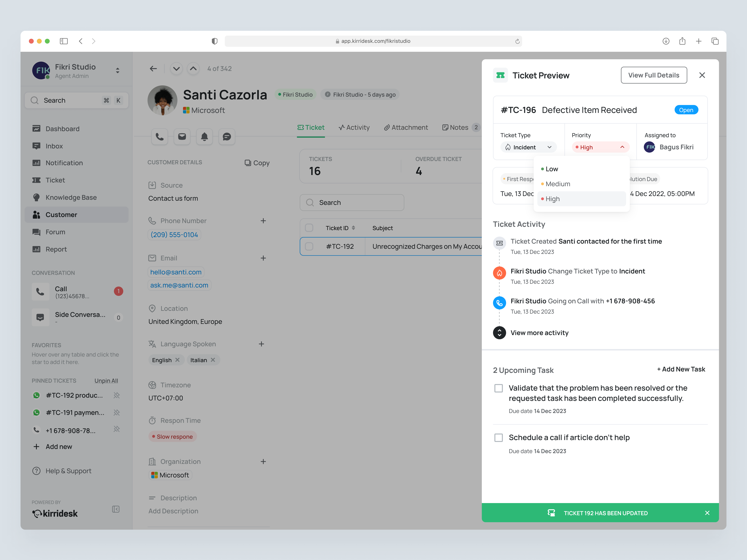
Task: Check the Schedule a call task checkbox
Action: click(498, 437)
